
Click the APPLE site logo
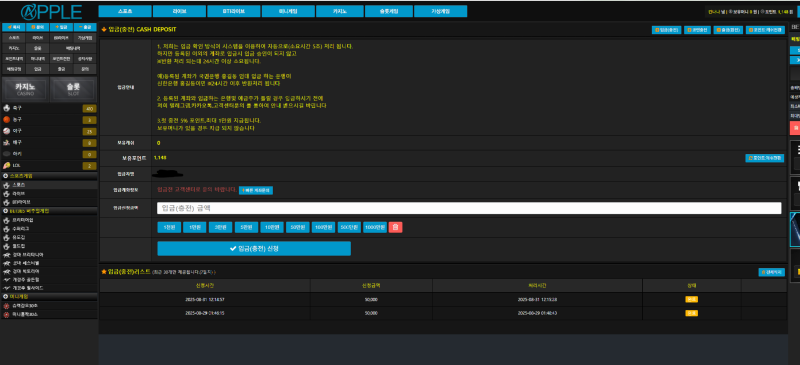click(x=52, y=11)
